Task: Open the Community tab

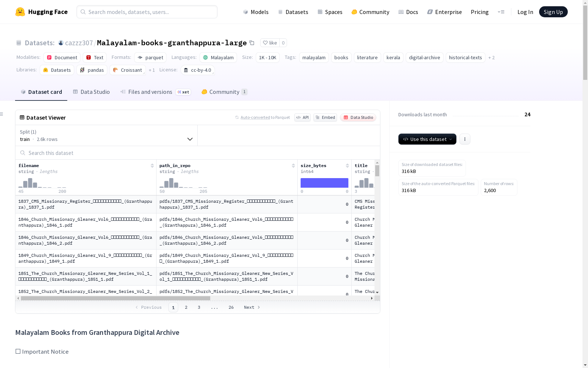Action: (224, 92)
